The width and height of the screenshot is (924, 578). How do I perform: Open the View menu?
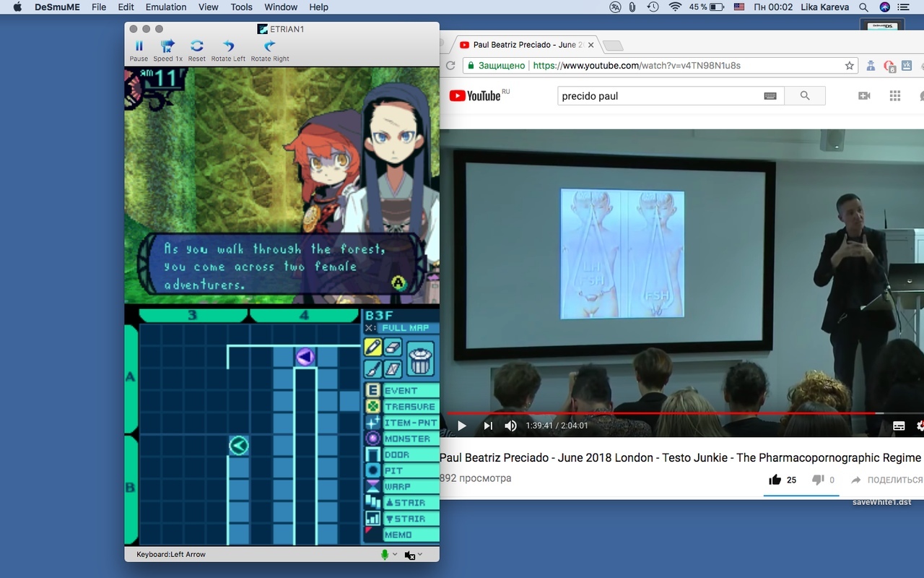click(208, 7)
